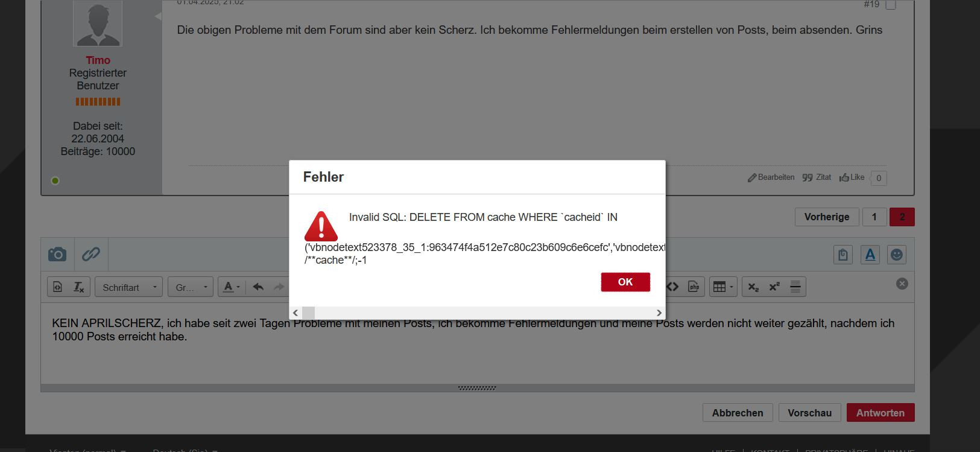Insert a code block with the angle-brackets icon
The image size is (980, 452).
[673, 287]
